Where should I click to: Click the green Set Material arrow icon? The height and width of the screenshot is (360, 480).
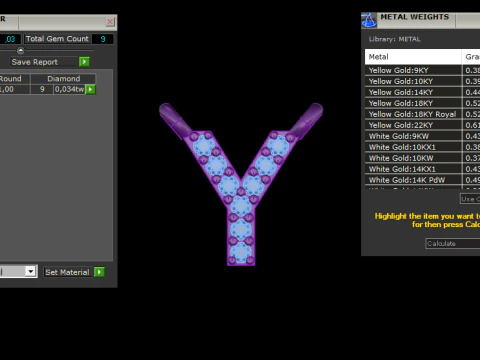(99, 272)
